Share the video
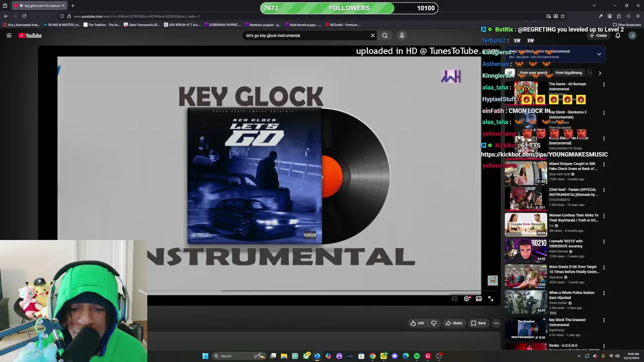The width and height of the screenshot is (644, 362). pos(453,323)
